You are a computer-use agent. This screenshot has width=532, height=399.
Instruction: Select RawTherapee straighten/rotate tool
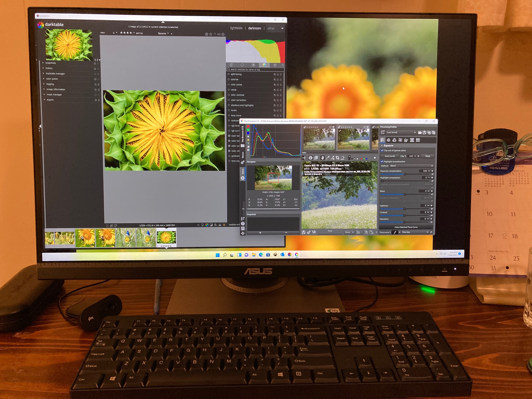[x=343, y=158]
